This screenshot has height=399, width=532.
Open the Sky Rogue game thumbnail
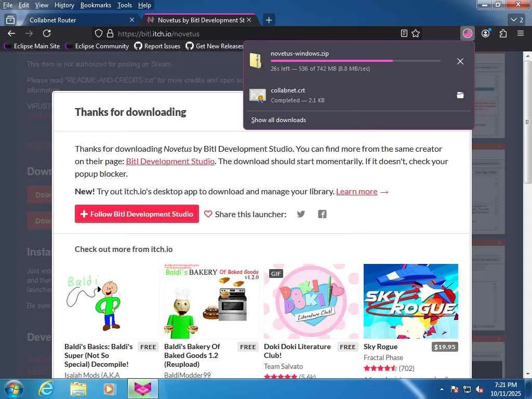411,301
